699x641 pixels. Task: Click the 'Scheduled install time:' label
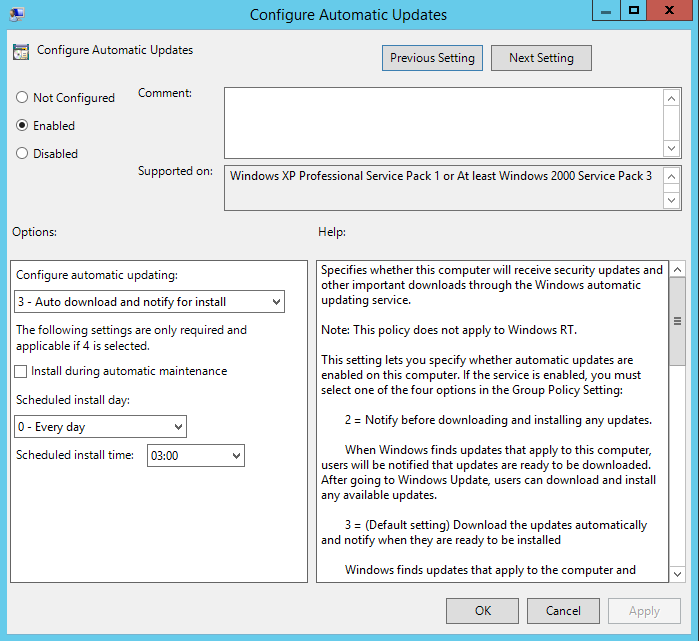pyautogui.click(x=75, y=455)
